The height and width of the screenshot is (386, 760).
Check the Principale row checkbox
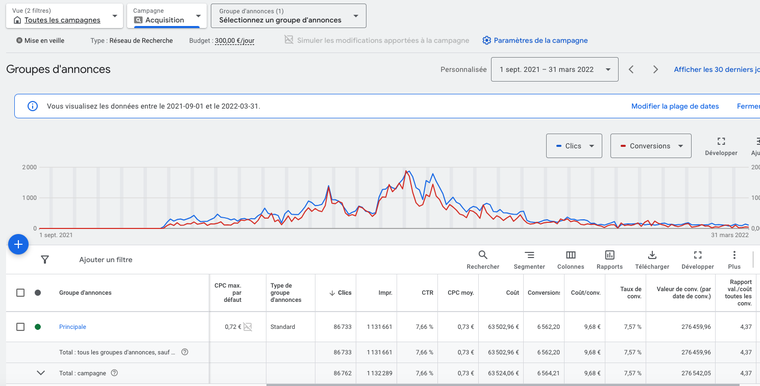pyautogui.click(x=20, y=327)
